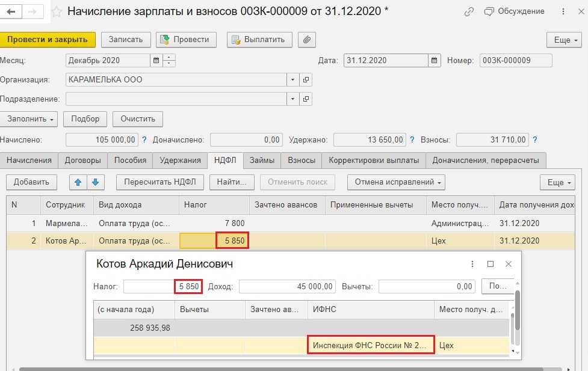Viewport: 588px width, 371px height.
Task: Select the Мармела... employee row
Action: click(290, 223)
